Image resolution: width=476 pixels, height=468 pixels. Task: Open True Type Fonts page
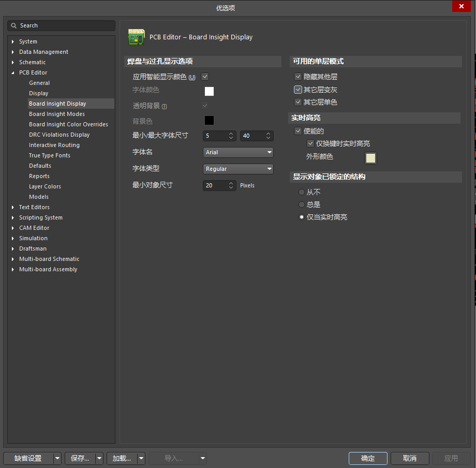(x=50, y=155)
